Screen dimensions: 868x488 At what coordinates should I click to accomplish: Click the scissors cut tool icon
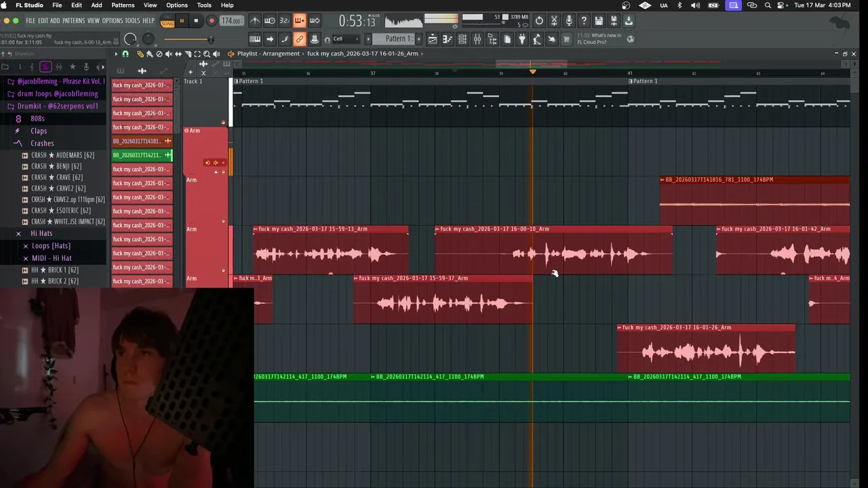pyautogui.click(x=554, y=21)
